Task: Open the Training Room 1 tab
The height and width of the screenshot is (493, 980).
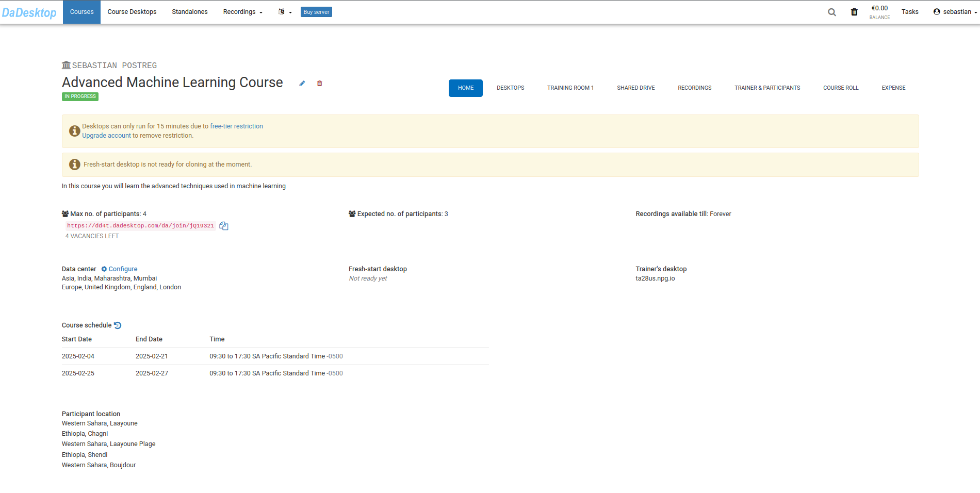Action: [570, 88]
